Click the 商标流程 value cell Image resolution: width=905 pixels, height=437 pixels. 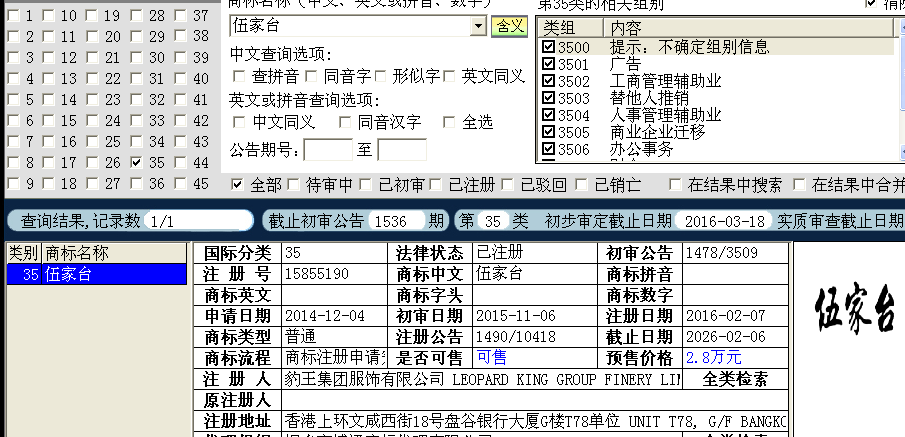pyautogui.click(x=335, y=358)
